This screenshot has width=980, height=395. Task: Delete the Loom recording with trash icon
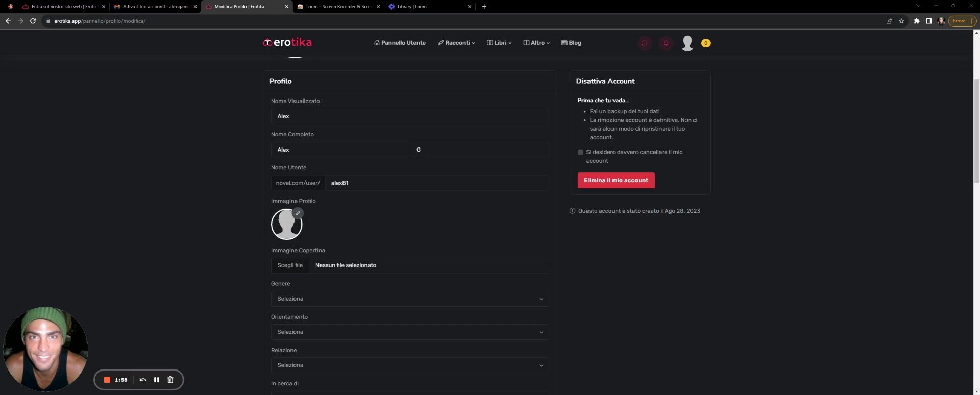pyautogui.click(x=170, y=380)
